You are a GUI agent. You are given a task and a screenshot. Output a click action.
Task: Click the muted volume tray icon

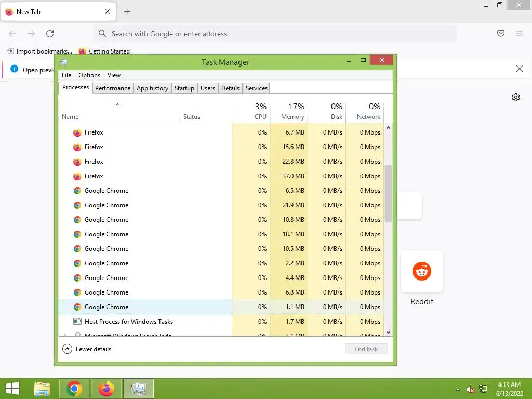pos(470,389)
